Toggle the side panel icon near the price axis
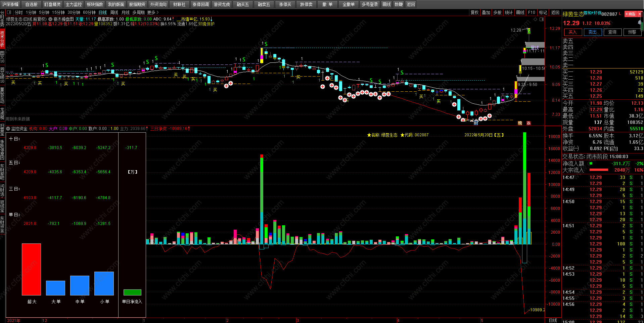Screen dimensions: 644x323 click(x=542, y=19)
